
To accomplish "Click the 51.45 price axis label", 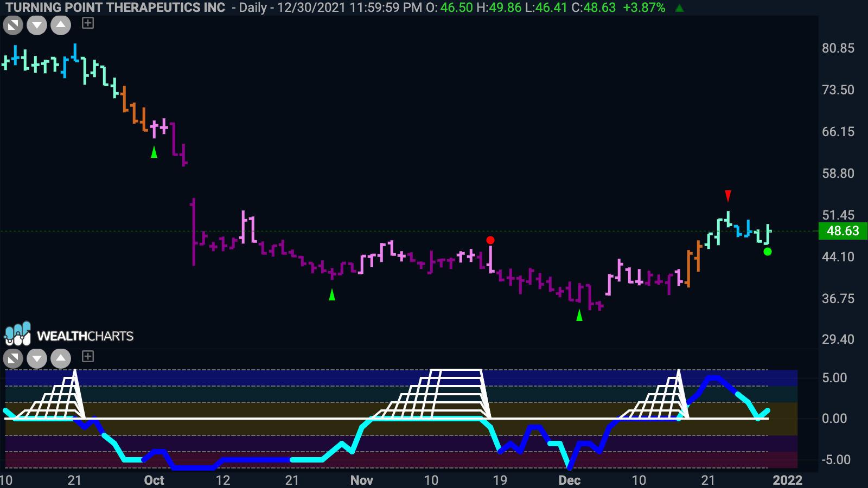I will point(838,215).
